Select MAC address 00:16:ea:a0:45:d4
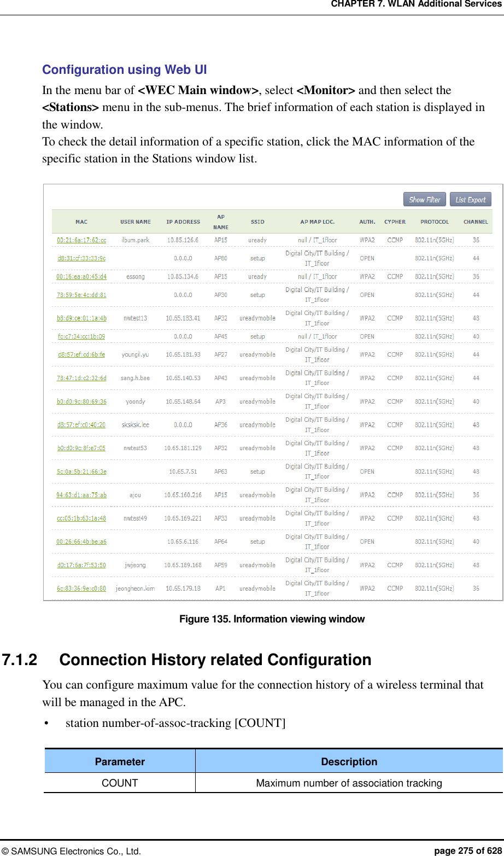Viewport: 504px width, 856px height. 81,277
